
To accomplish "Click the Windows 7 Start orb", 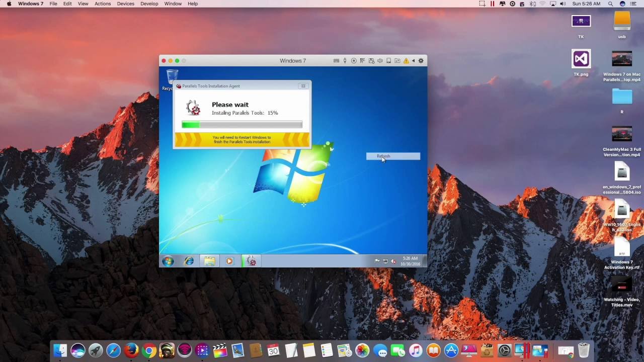I will point(168,261).
